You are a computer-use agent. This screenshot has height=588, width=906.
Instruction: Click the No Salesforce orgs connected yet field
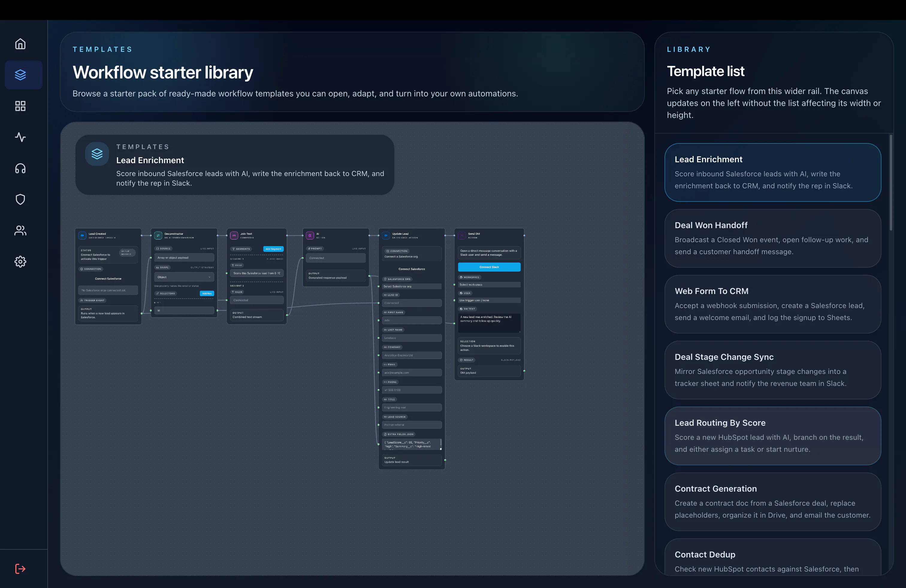pyautogui.click(x=108, y=290)
